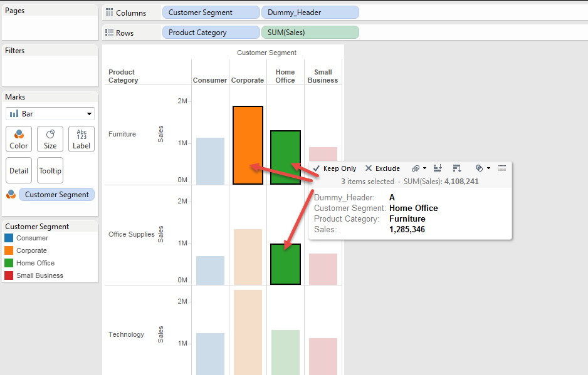The image size is (588, 375).
Task: Click the create set circles icon
Action: pos(479,168)
